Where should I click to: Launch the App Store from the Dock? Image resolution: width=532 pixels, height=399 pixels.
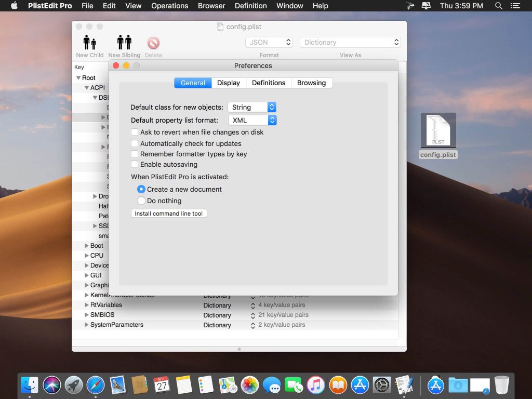click(x=360, y=385)
